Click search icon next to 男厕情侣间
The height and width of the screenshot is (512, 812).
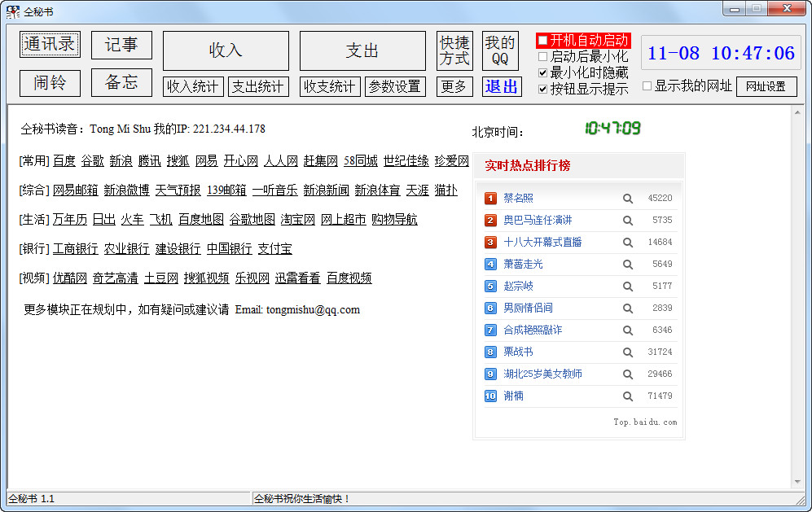coord(628,309)
